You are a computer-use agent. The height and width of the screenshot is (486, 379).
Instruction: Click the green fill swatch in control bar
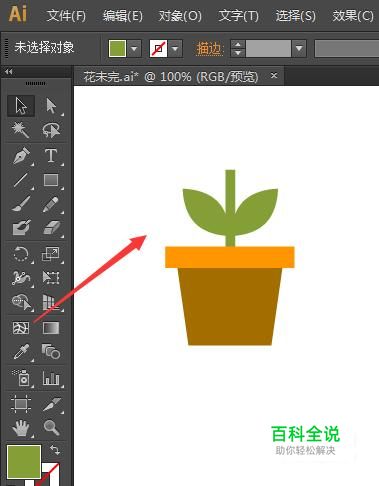pyautogui.click(x=117, y=49)
